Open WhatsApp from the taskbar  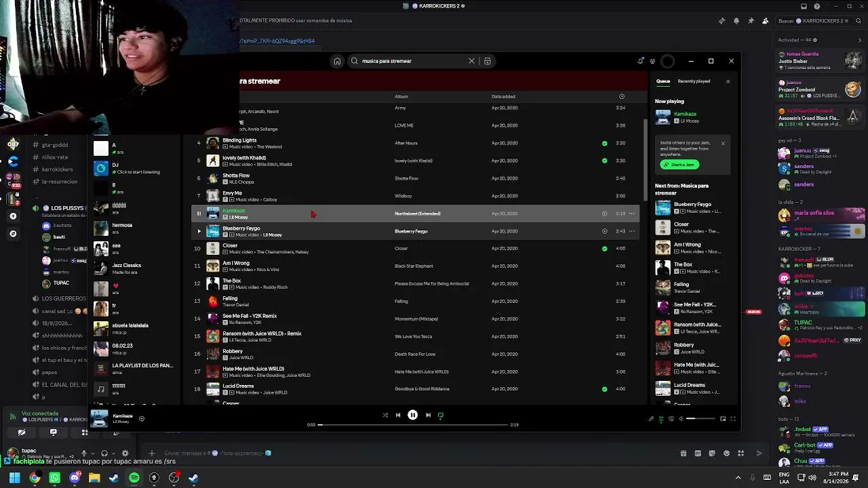(x=54, y=478)
